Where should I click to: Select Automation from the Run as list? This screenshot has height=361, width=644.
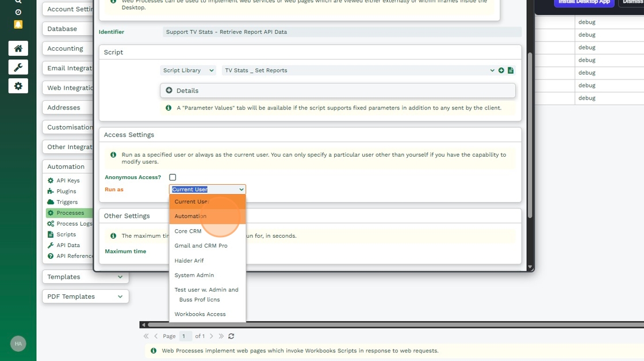(x=190, y=216)
